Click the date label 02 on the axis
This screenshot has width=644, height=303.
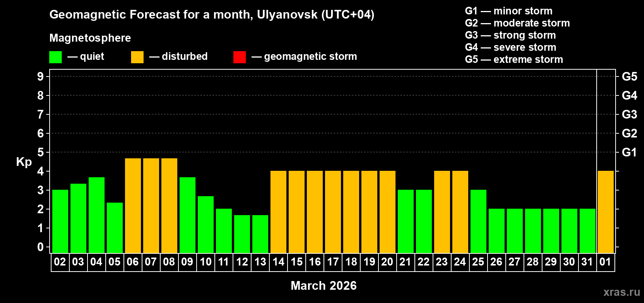(60, 262)
